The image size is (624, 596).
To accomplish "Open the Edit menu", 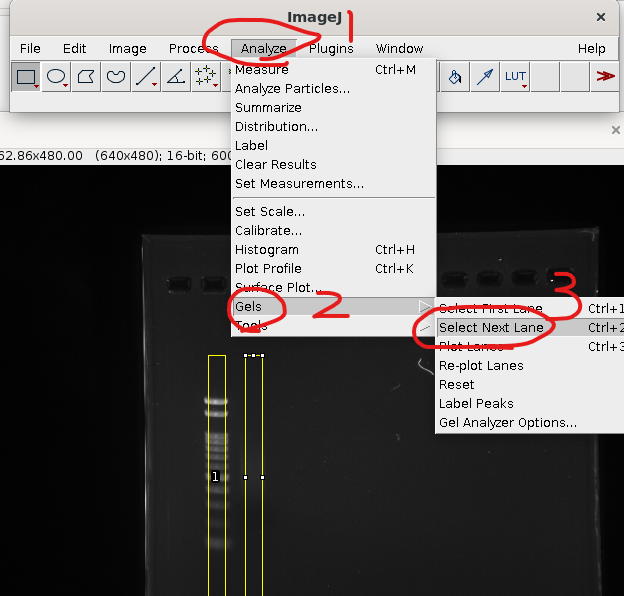I will 74,49.
